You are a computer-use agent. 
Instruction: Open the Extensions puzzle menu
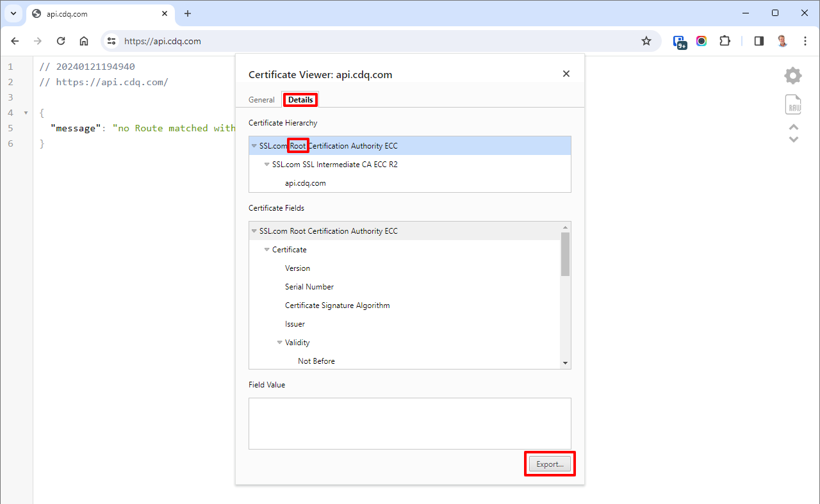point(725,41)
